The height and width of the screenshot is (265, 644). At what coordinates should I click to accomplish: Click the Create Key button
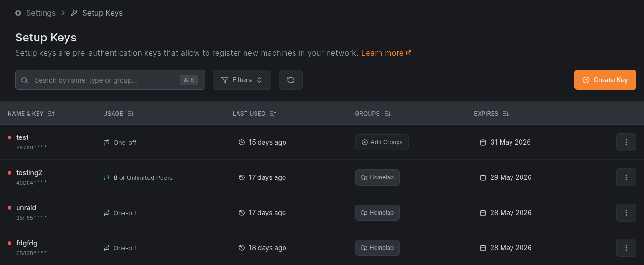[x=605, y=80]
